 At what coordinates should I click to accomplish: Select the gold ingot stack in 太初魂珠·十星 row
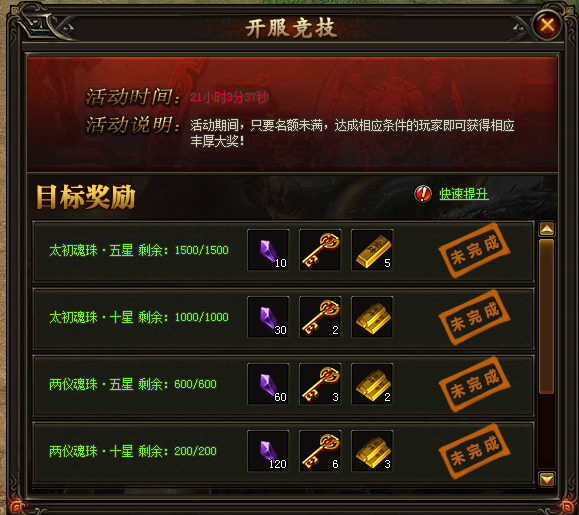pos(372,317)
